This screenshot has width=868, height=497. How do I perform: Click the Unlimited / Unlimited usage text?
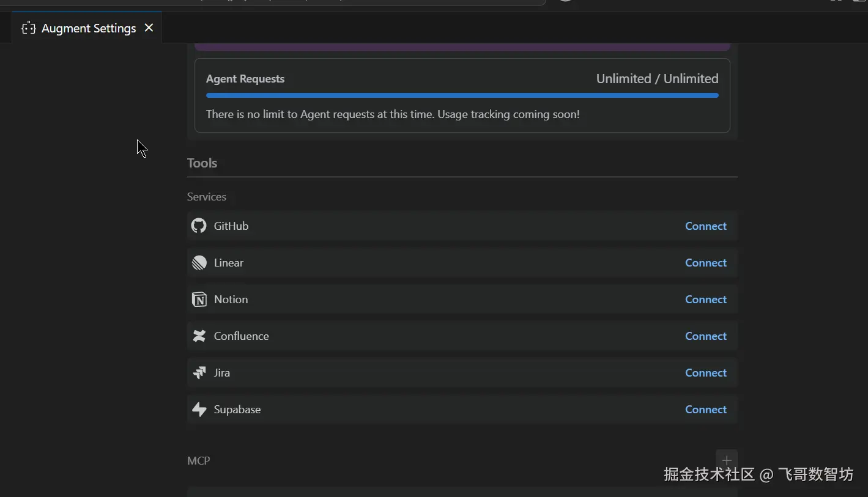click(658, 79)
